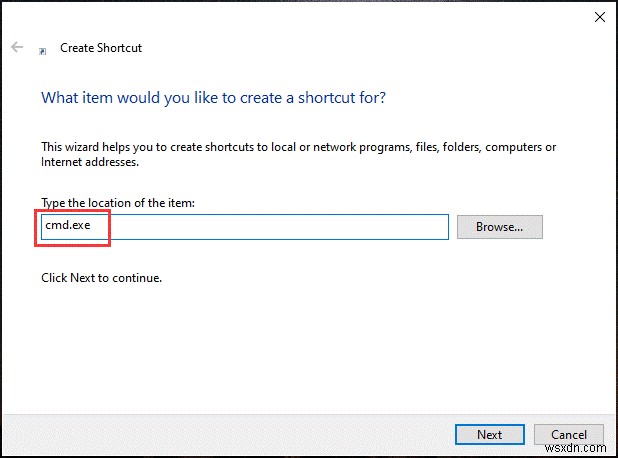This screenshot has height=458, width=618.
Task: Click the "This wizard helps you" description paragraph
Action: tap(298, 154)
